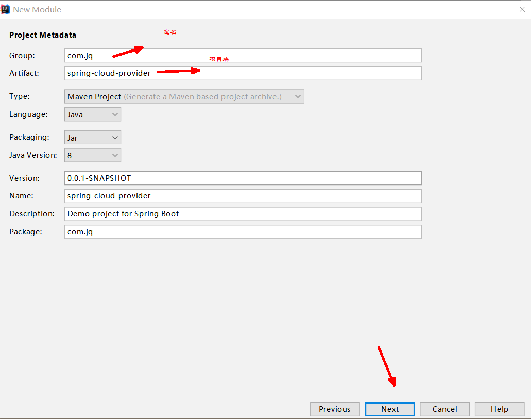Edit the Package field com.jq
Image resolution: width=531 pixels, height=420 pixels.
[x=243, y=232]
